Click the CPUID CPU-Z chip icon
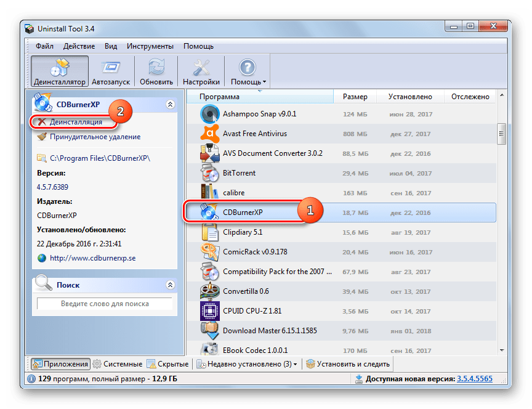Screen dimensions: 532x409 [210, 311]
